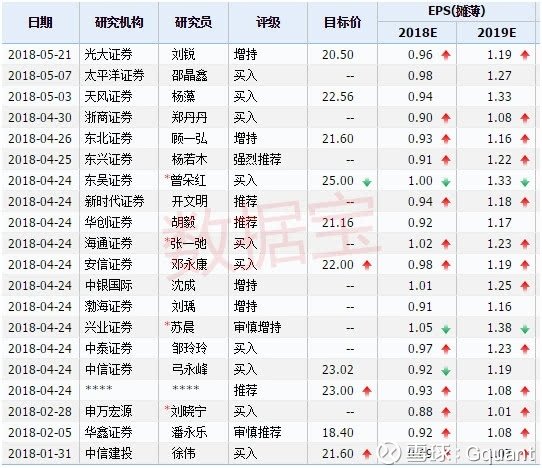Click red up arrow beside 1.23 in 中泰证券 row

[525, 349]
